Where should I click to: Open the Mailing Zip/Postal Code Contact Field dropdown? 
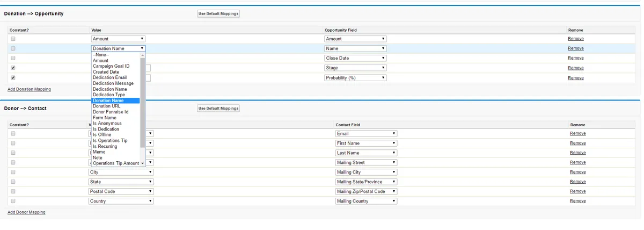click(367, 191)
